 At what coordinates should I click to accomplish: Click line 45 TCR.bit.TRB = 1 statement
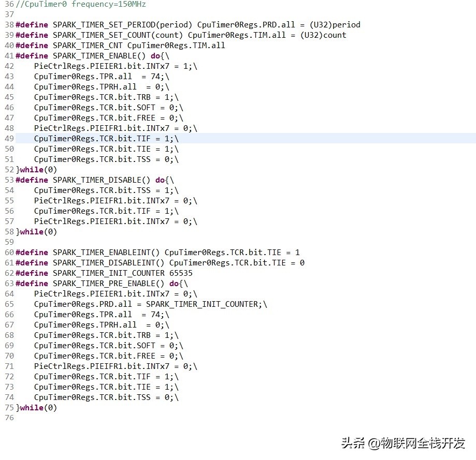pyautogui.click(x=106, y=97)
